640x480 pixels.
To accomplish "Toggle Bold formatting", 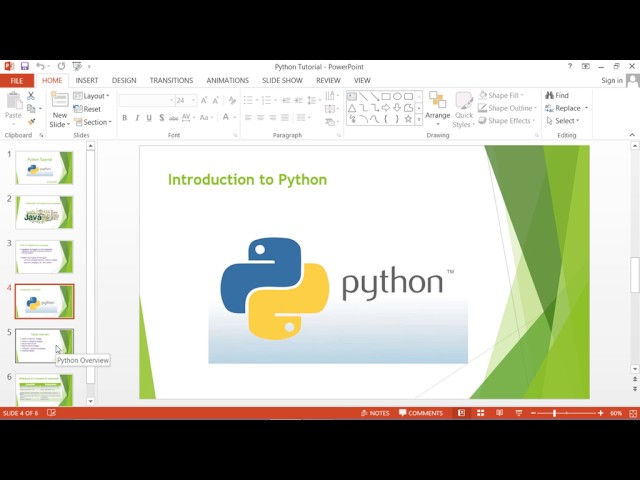I will [124, 118].
